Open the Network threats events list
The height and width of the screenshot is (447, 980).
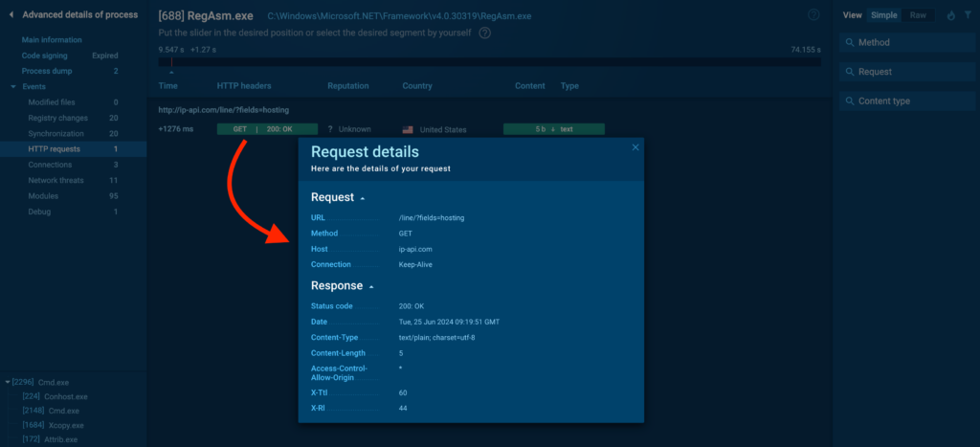(56, 180)
